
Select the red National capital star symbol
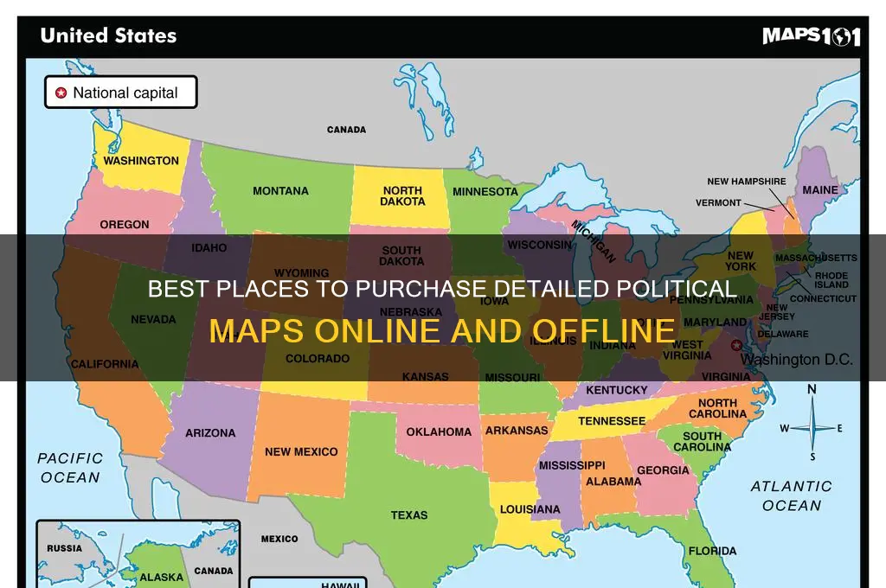point(61,91)
